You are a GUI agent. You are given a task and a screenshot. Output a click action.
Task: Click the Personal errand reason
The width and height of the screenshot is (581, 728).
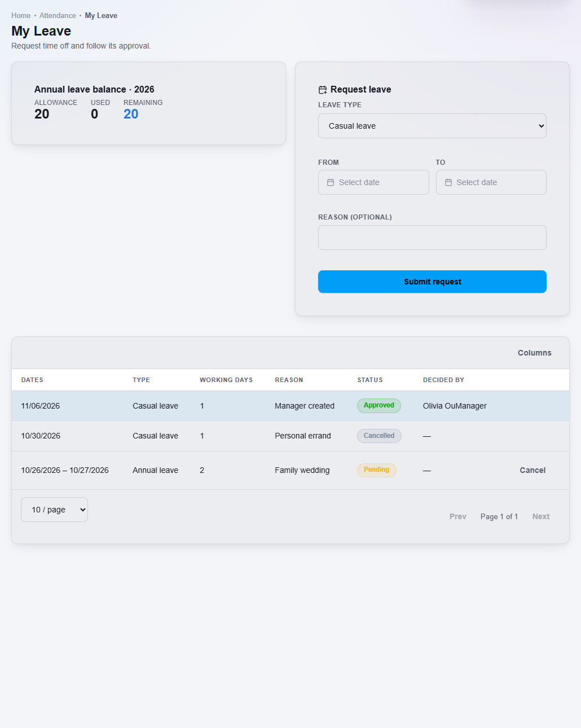(303, 436)
